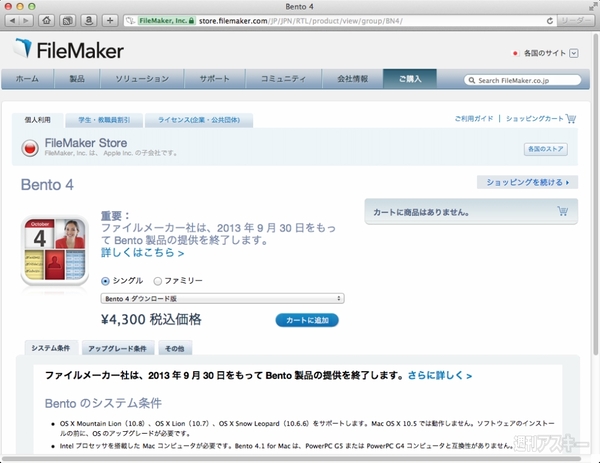Click the カートに追加 button
This screenshot has width=600, height=463.
[x=307, y=320]
